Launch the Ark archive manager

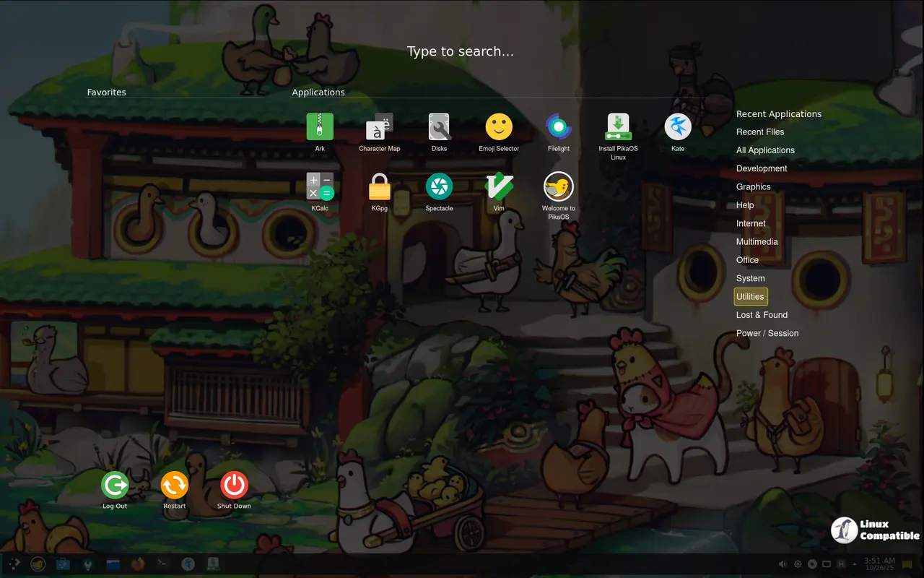point(320,127)
